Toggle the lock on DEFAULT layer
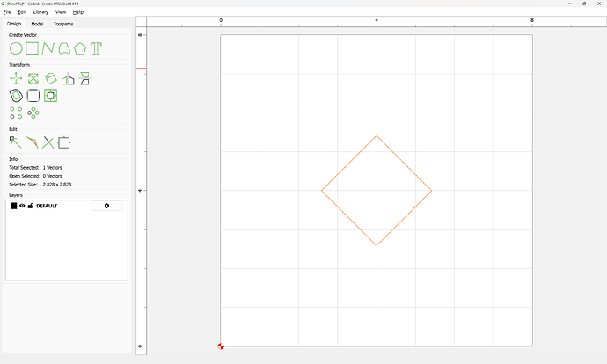 click(31, 206)
